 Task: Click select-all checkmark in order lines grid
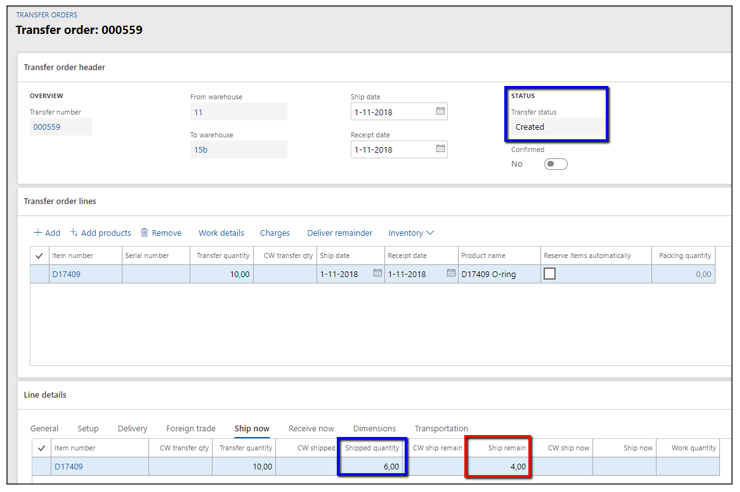tap(40, 255)
